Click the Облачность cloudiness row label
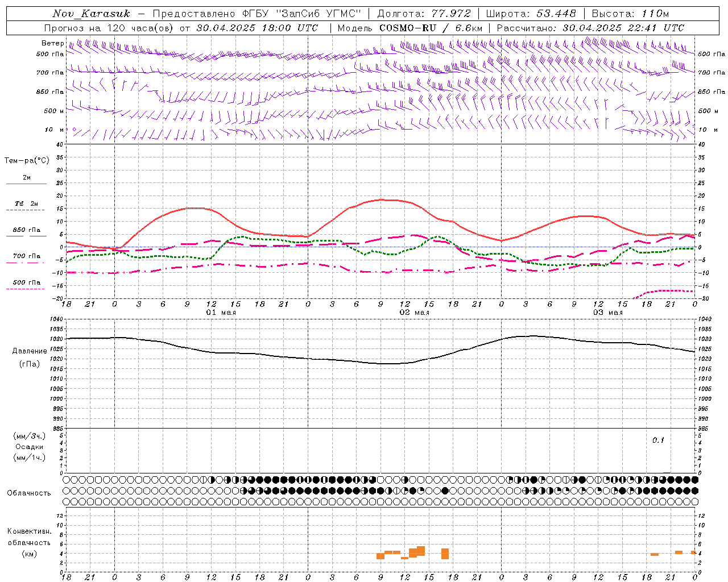Screen dimensions: 728x582 point(29,493)
